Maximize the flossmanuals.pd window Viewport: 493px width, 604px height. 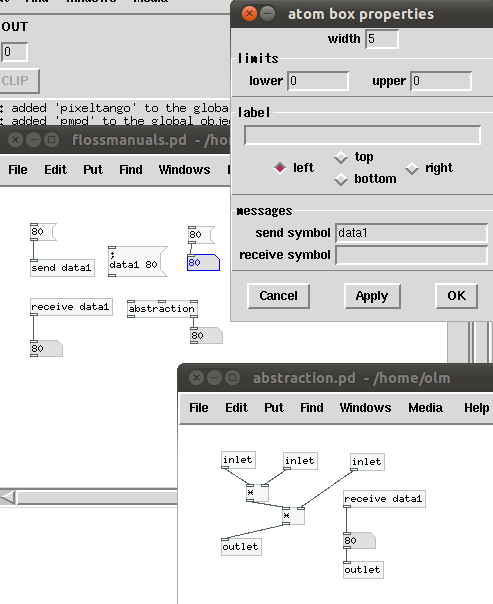point(51,139)
